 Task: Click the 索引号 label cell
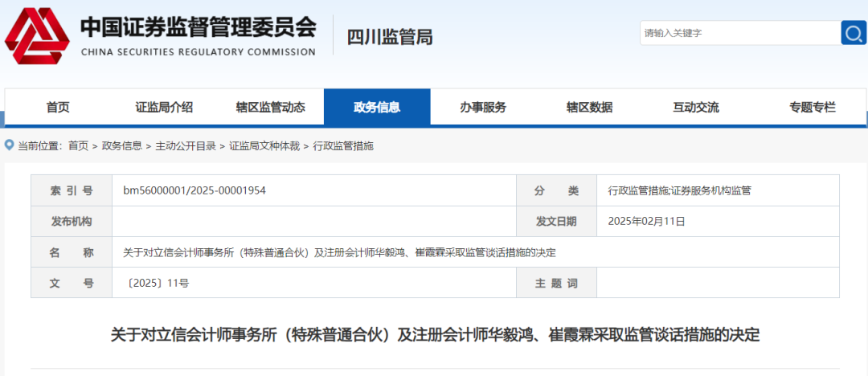72,191
